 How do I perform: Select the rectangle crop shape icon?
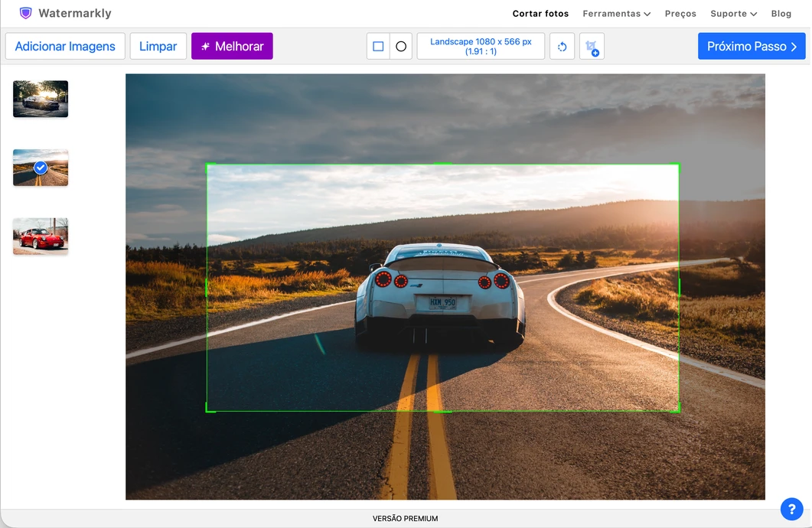378,46
